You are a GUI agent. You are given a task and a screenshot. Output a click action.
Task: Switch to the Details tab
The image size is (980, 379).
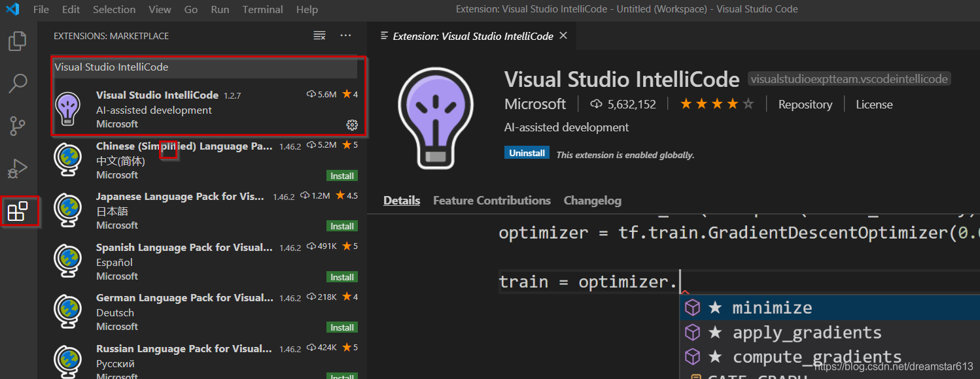(x=402, y=201)
